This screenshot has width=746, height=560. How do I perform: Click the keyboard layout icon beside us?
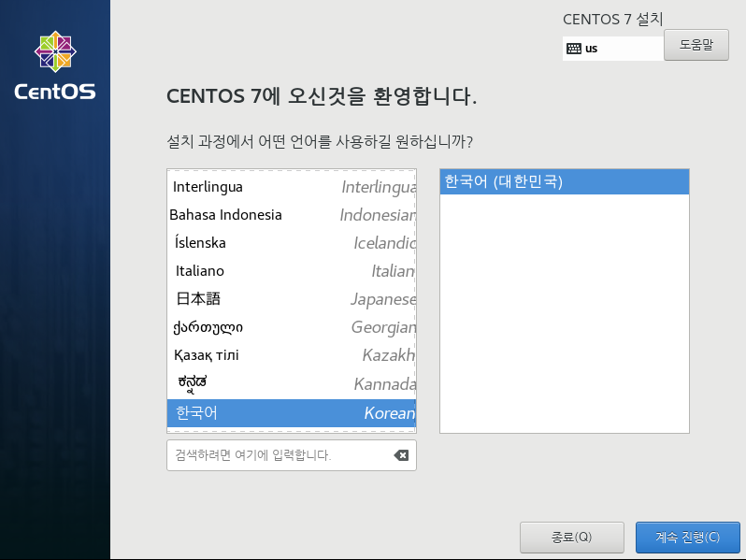click(574, 49)
